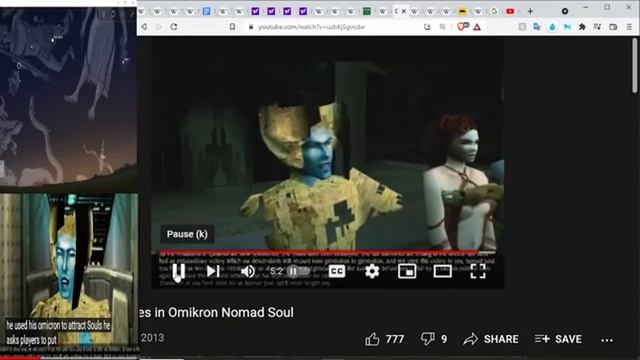
Task: Switch to the red YouTube tab
Action: [x=510, y=11]
